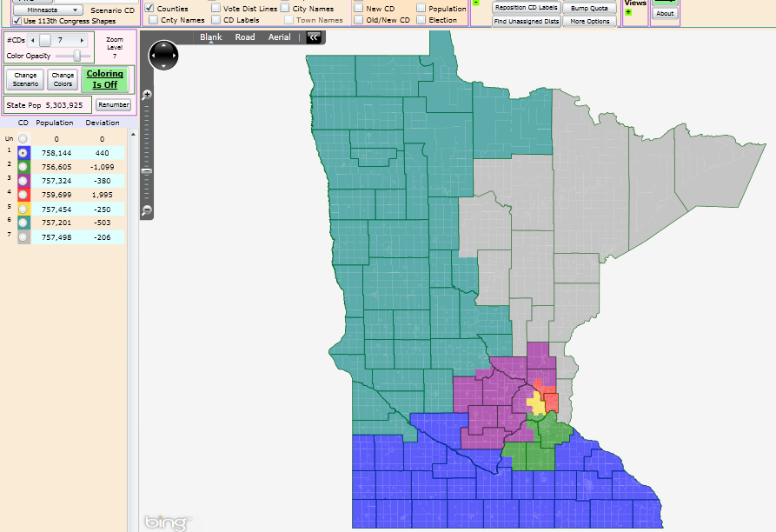This screenshot has width=776, height=532.
Task: Adjust the Color Opacity slider
Action: [76, 56]
